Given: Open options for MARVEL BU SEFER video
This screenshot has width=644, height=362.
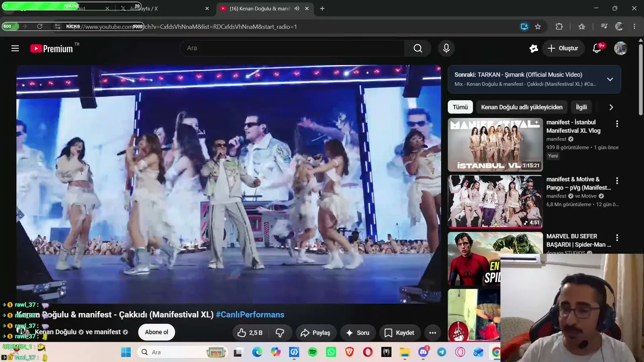Looking at the screenshot, I should point(617,237).
